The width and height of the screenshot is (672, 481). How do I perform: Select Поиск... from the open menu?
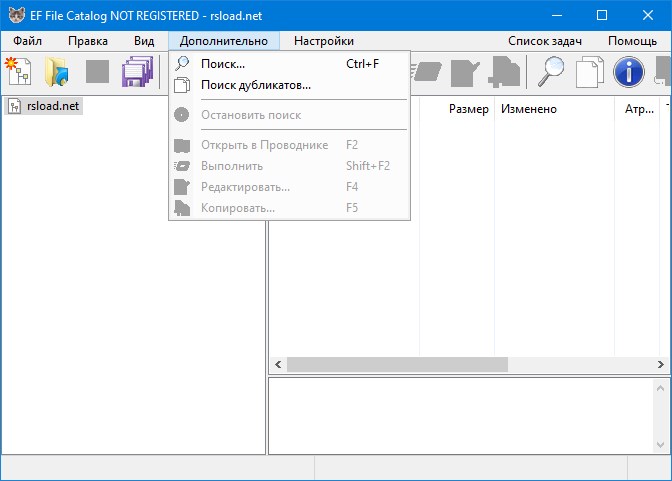222,64
